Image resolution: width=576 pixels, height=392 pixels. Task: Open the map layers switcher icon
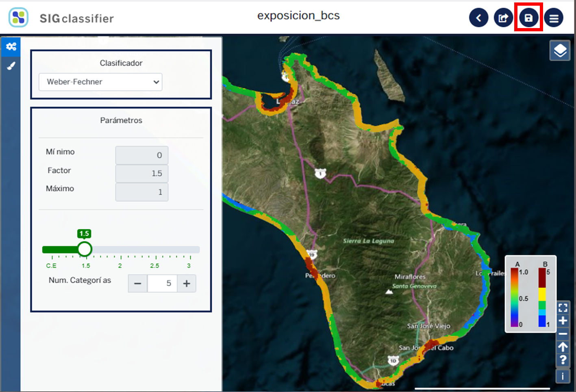[560, 51]
